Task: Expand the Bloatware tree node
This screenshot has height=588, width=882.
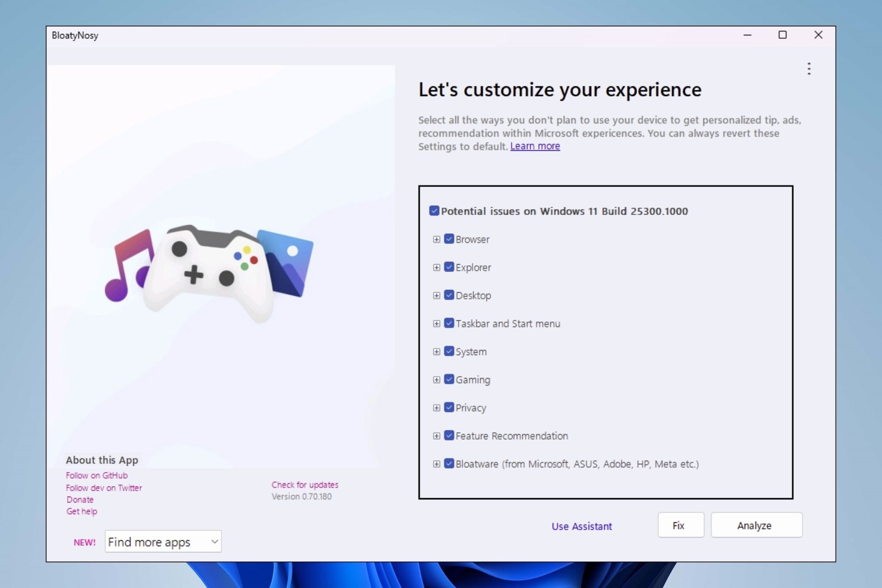Action: tap(436, 464)
